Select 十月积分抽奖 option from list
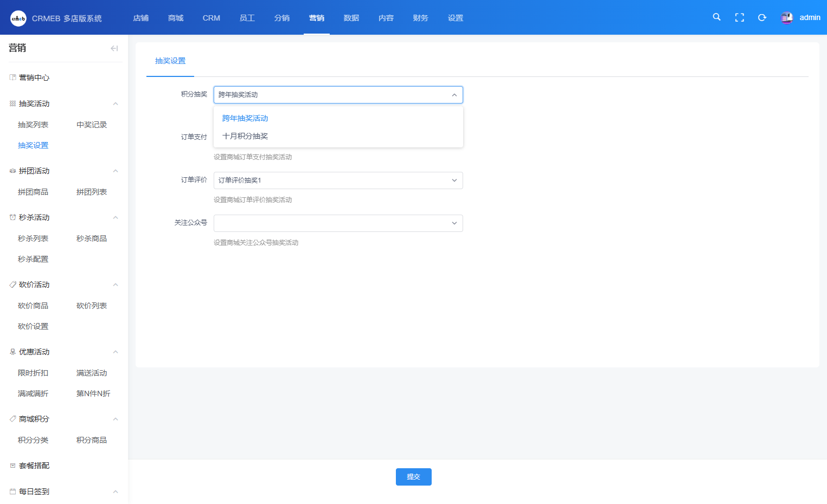The image size is (827, 504). [245, 136]
